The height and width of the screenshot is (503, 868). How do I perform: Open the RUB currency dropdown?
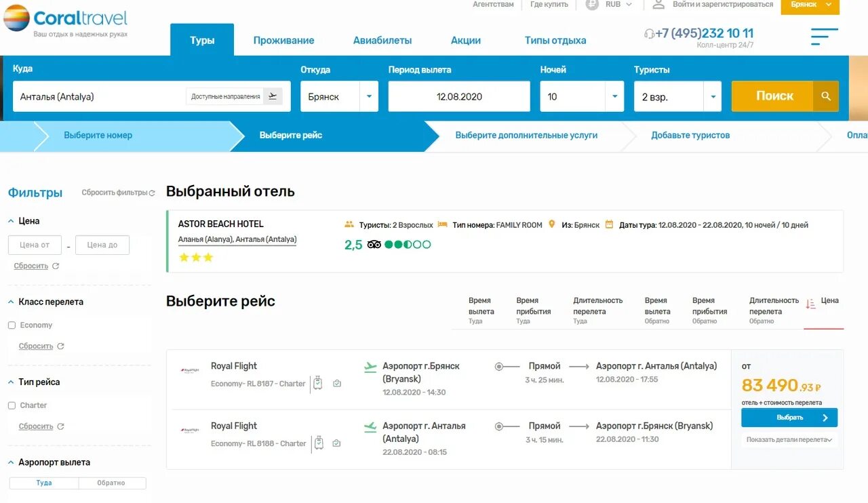tap(618, 4)
